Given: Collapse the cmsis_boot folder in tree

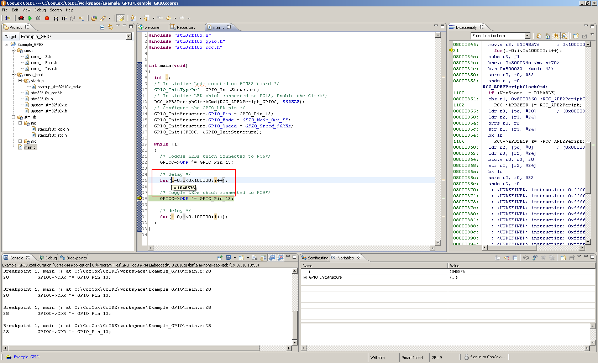Looking at the screenshot, I should pyautogui.click(x=14, y=75).
